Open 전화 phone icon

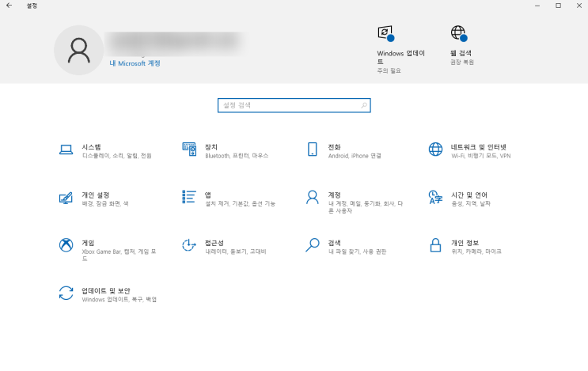[x=313, y=150]
